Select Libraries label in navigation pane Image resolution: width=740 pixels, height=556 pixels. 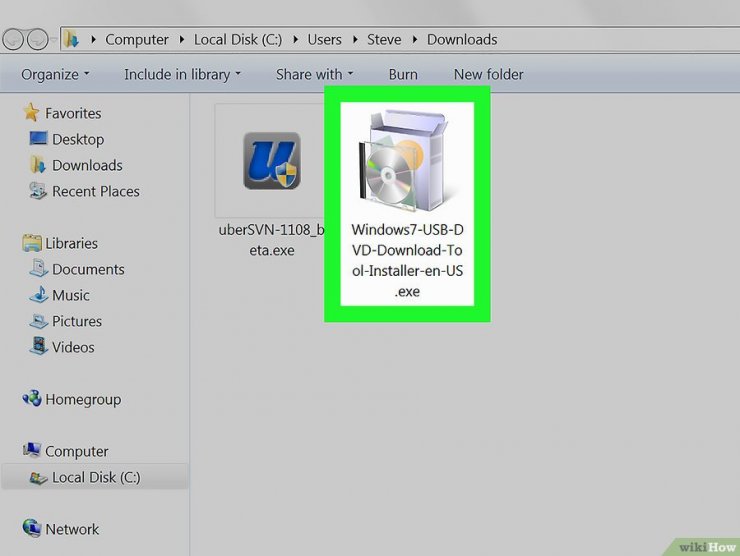coord(71,243)
